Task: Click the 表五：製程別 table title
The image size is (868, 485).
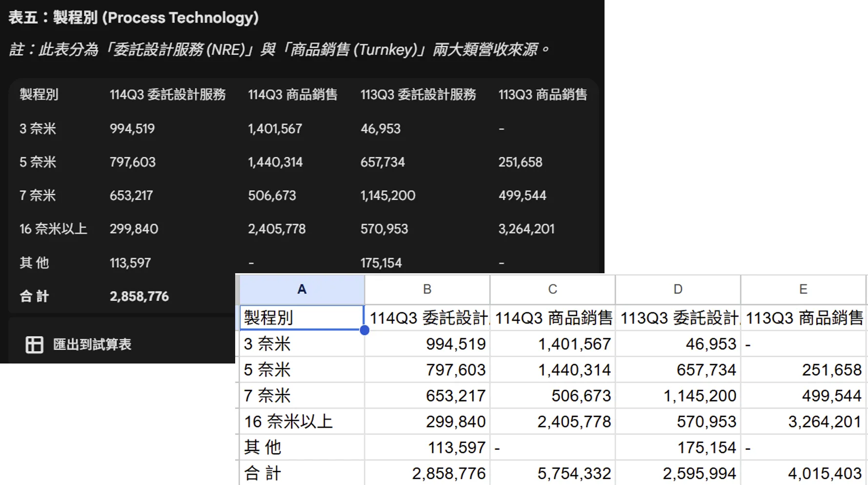Action: coord(133,18)
